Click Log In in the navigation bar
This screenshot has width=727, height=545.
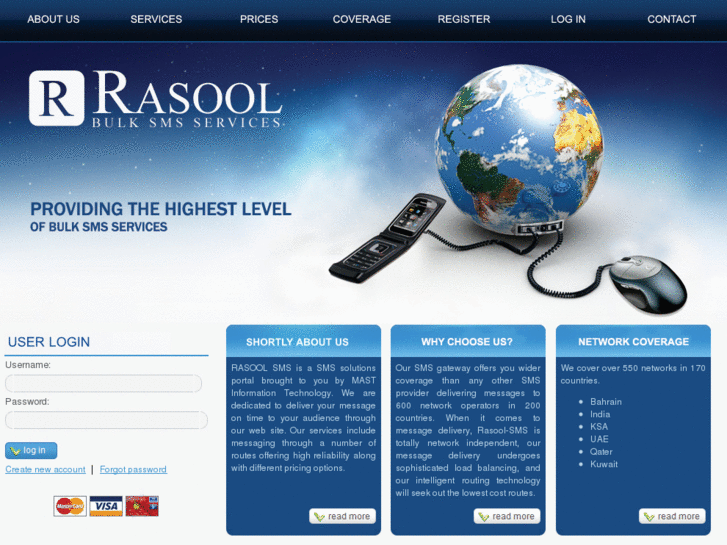568,19
